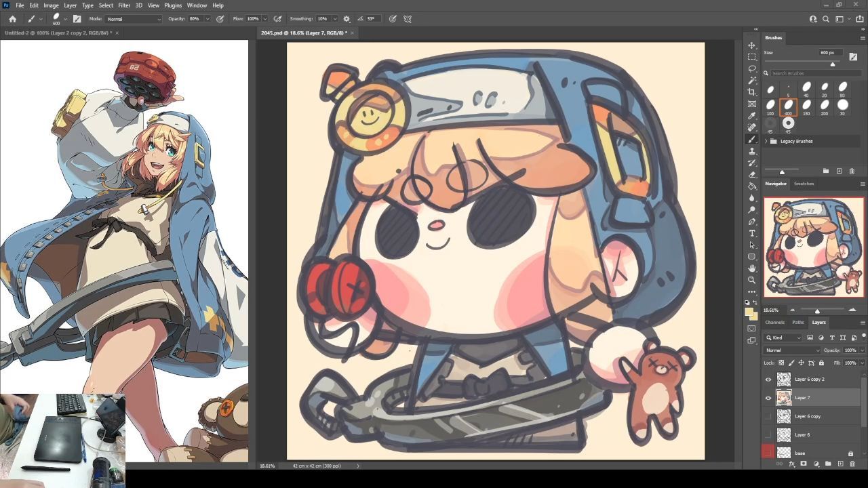Create new group folder in Layers panel
Image resolution: width=868 pixels, height=488 pixels.
pyautogui.click(x=828, y=464)
